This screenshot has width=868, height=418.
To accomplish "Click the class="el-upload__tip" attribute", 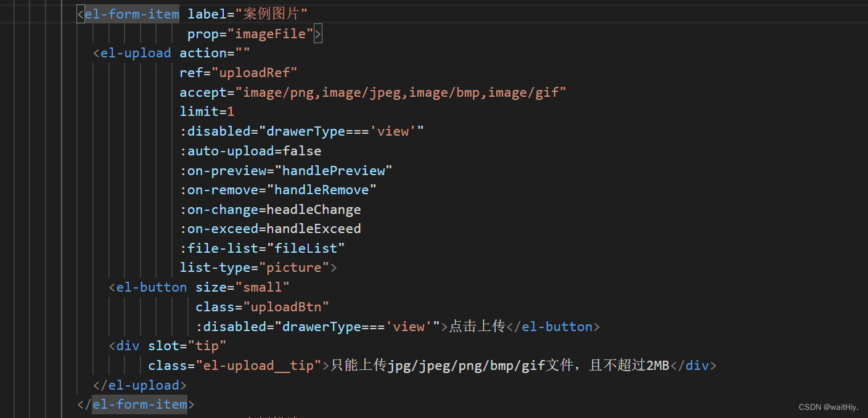I will [235, 366].
